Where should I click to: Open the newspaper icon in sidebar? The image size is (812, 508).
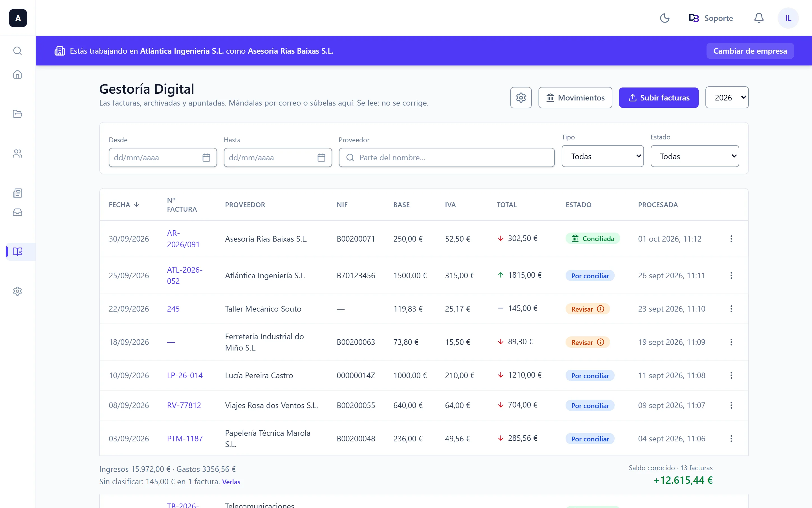(17, 193)
